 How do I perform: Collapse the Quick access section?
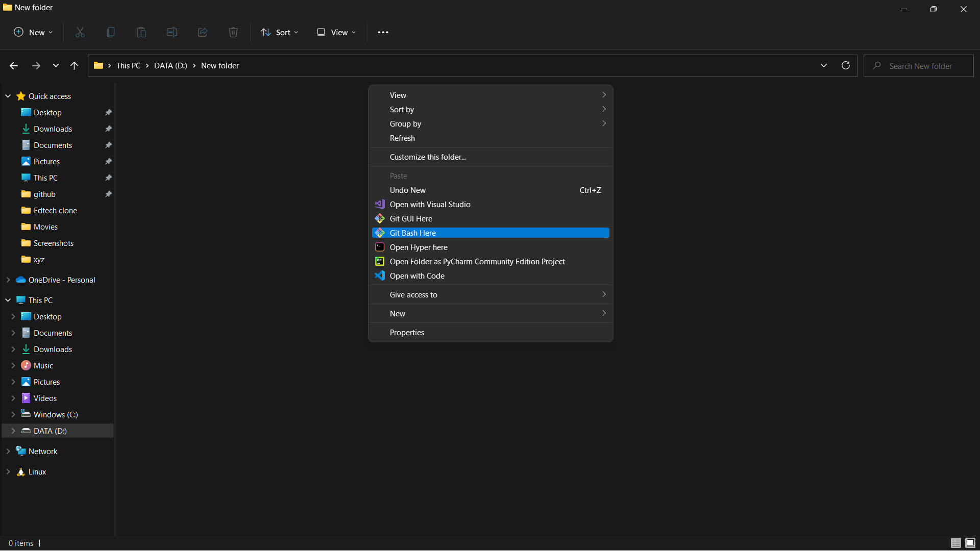pos(8,96)
